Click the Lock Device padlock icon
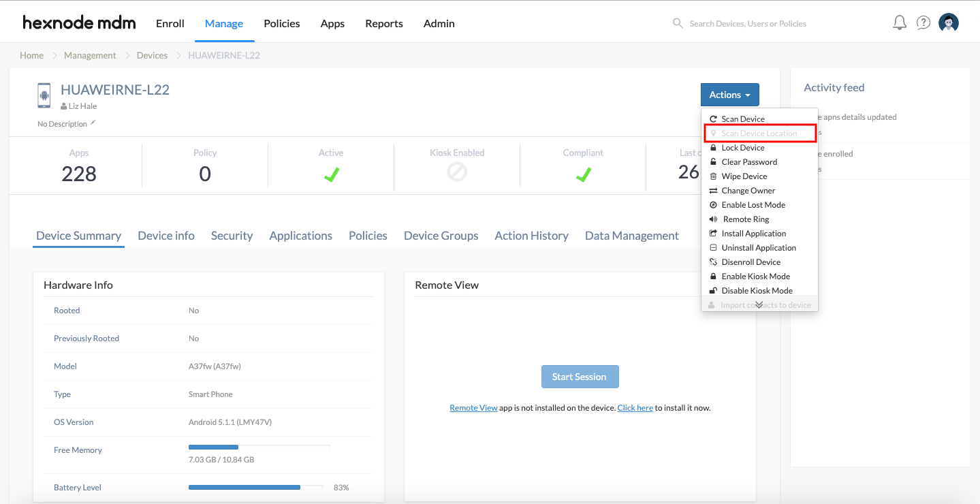Screen dimensions: 980x504 click(x=712, y=147)
